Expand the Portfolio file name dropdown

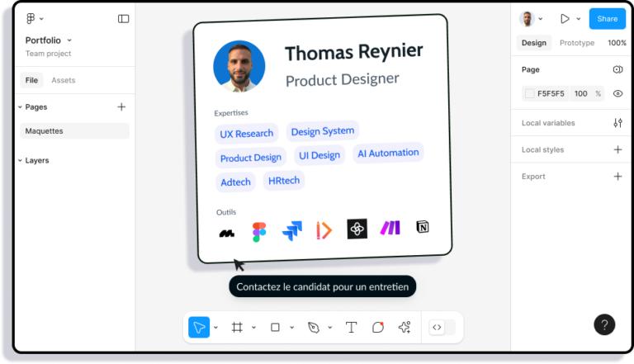[x=69, y=40]
